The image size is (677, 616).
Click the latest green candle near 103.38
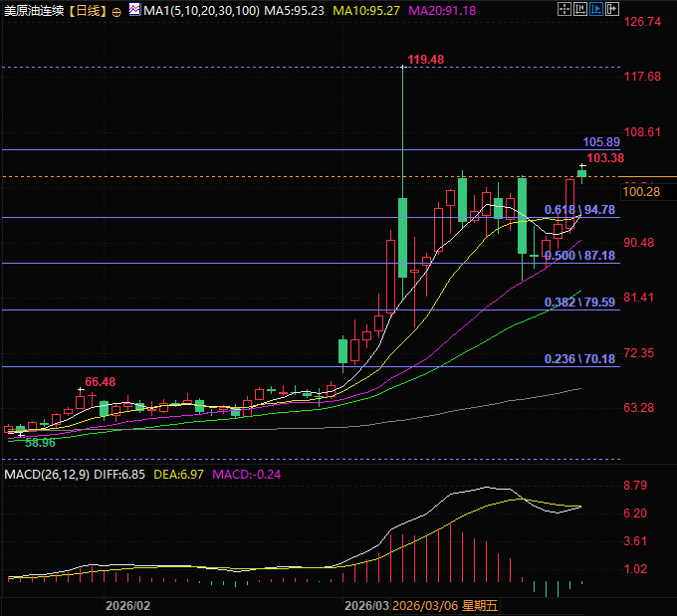pyautogui.click(x=582, y=173)
